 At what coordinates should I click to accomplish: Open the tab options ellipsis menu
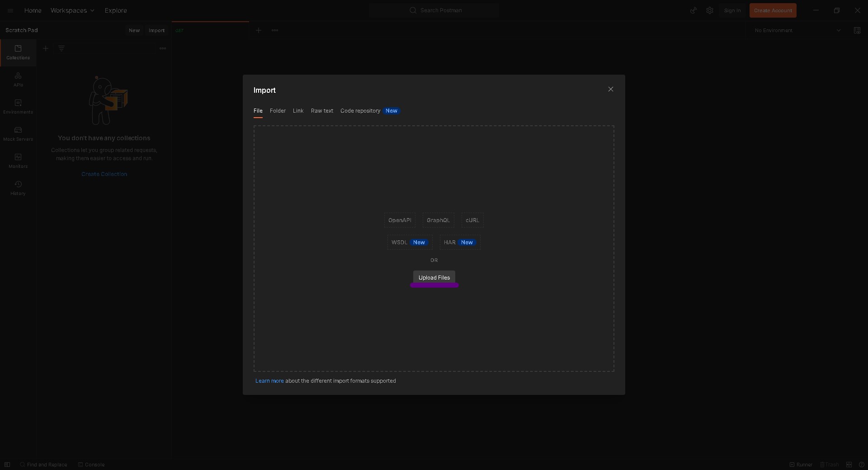275,30
